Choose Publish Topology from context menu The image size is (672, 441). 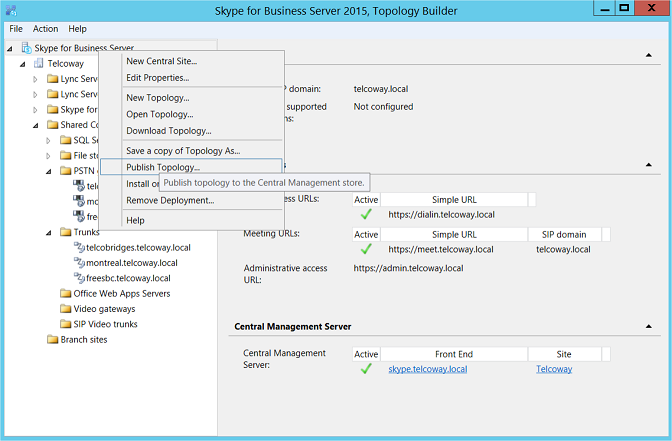click(x=163, y=167)
